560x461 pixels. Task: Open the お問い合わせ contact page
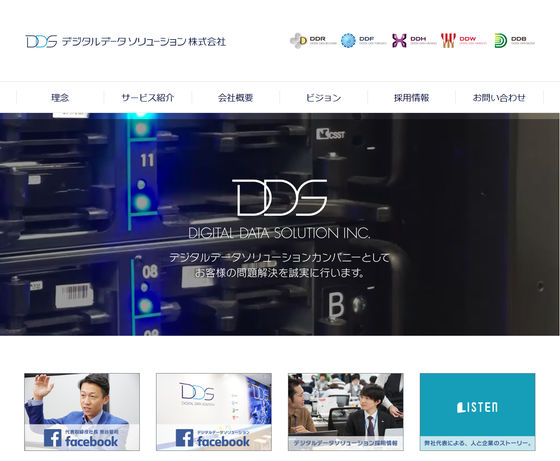pos(499,97)
